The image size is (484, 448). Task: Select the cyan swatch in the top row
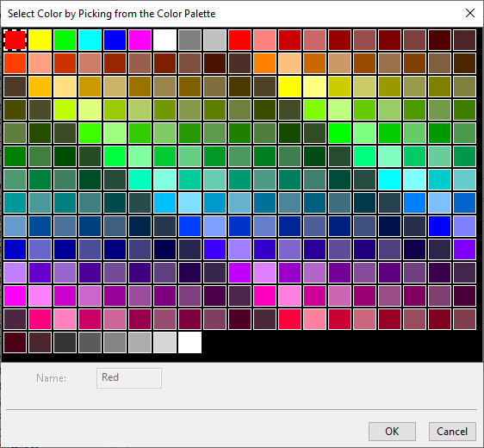[x=90, y=40]
